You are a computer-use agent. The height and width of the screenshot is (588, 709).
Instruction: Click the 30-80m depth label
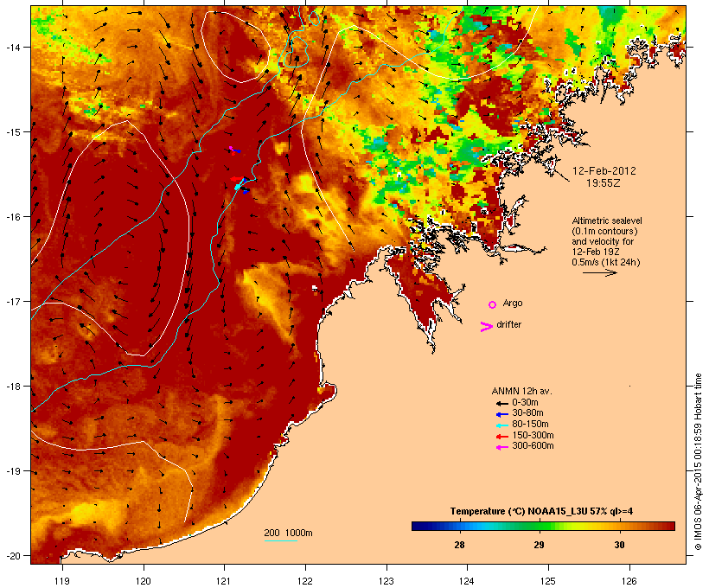527,413
